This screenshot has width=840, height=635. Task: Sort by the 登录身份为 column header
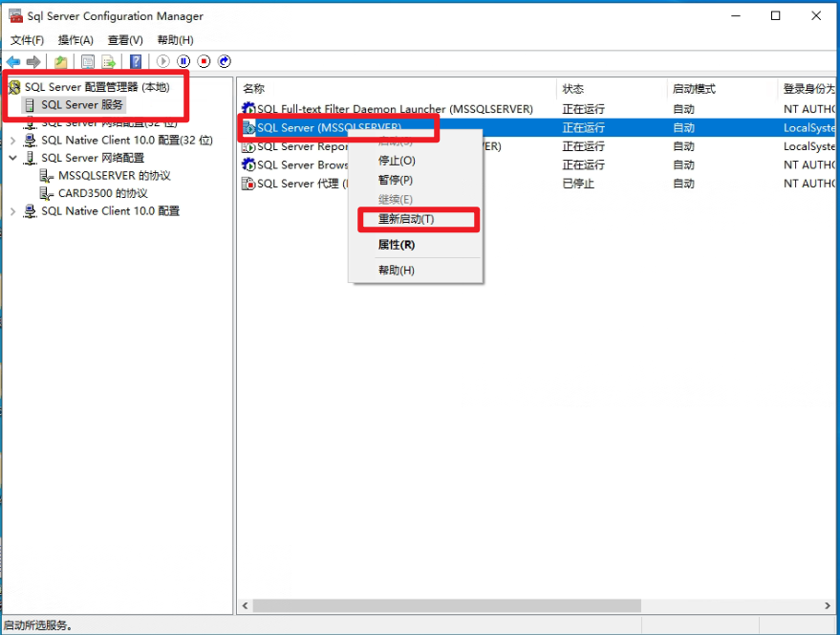coord(808,89)
